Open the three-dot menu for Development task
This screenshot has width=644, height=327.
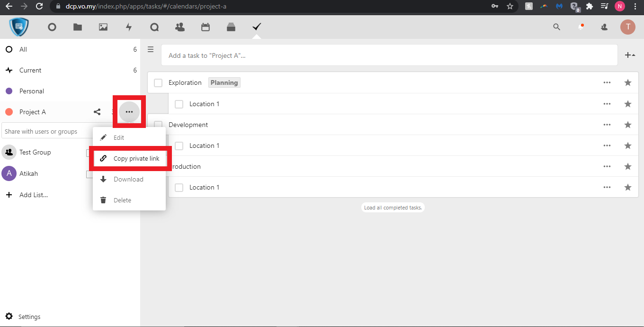point(607,125)
